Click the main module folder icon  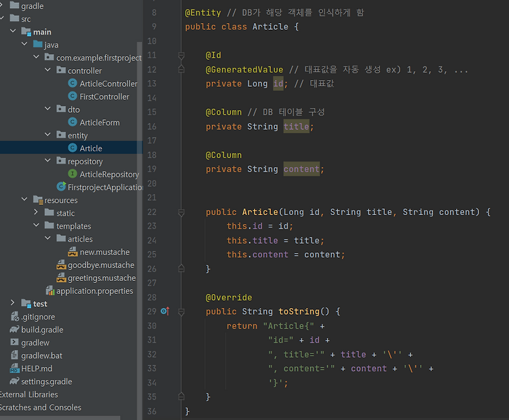[26, 31]
